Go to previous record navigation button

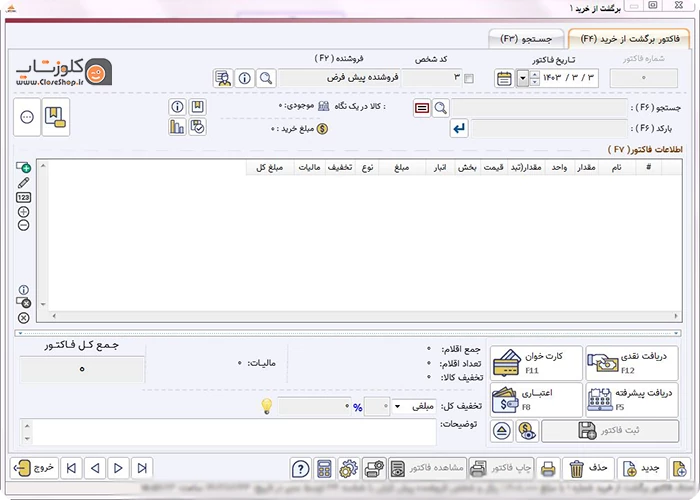pos(95,468)
